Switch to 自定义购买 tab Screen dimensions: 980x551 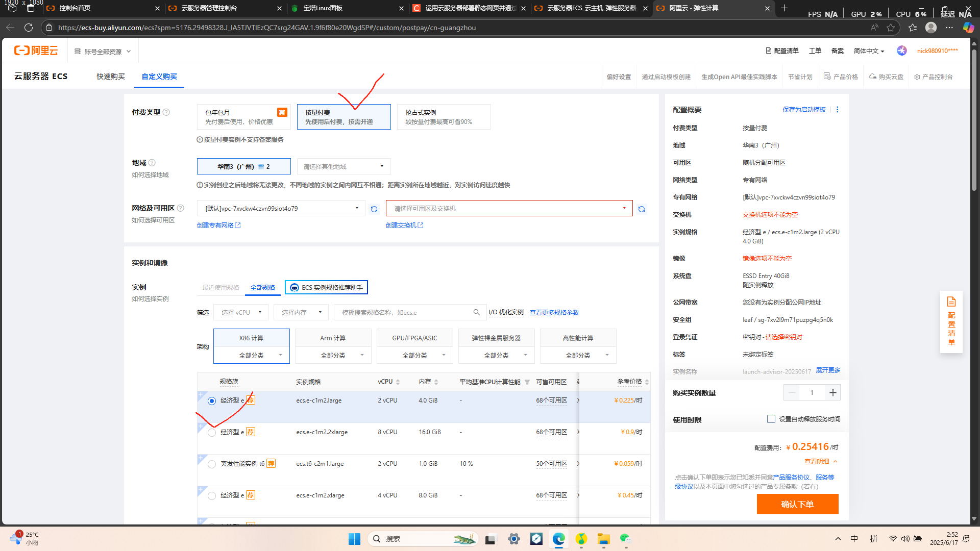click(159, 77)
